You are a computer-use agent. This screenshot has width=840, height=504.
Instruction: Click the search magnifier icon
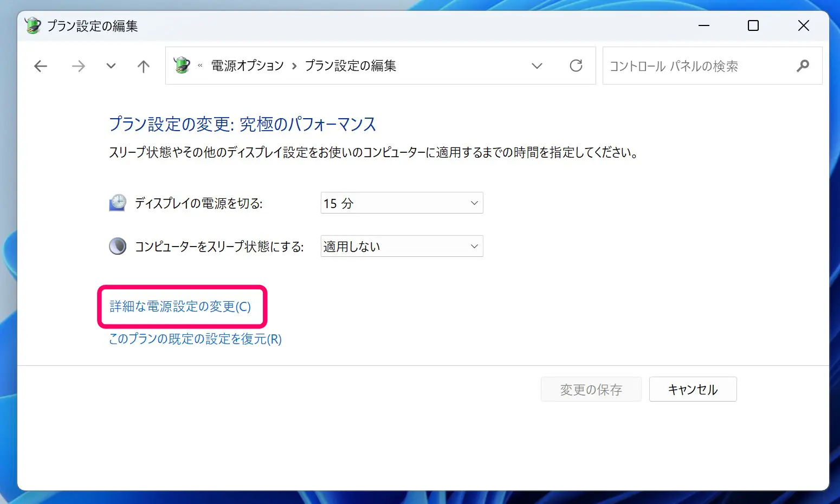803,66
